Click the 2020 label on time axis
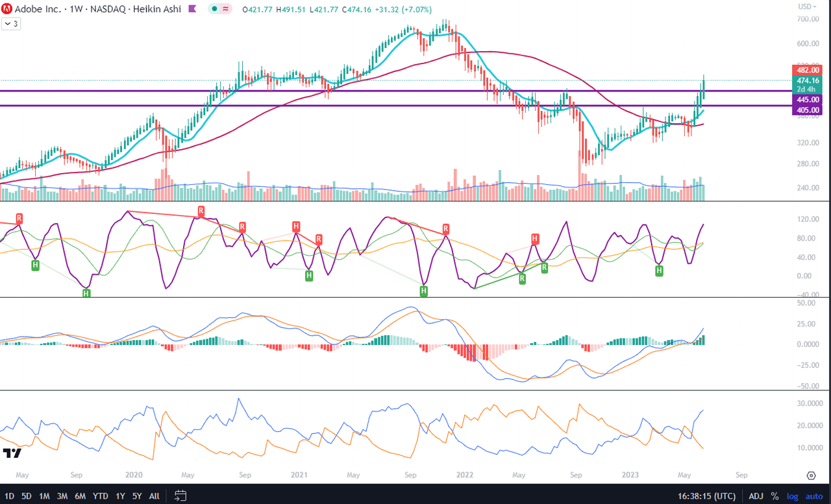 [134, 475]
